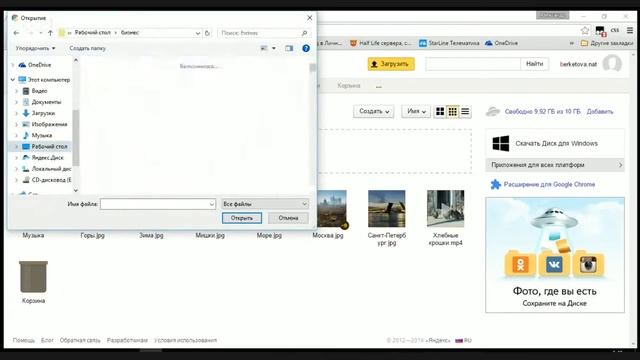
Task: Click the Odnoklassniki folder icon
Action: [x=520, y=264]
